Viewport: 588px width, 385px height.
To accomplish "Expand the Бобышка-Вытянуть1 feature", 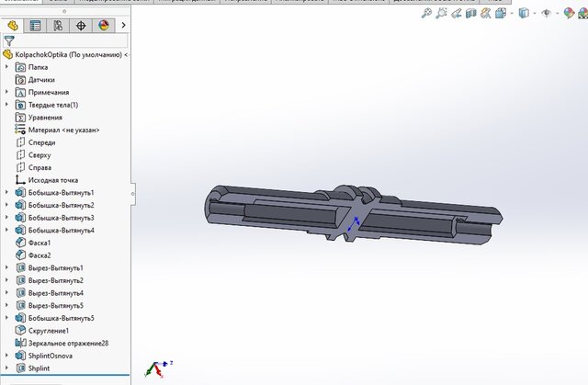I will tap(7, 192).
